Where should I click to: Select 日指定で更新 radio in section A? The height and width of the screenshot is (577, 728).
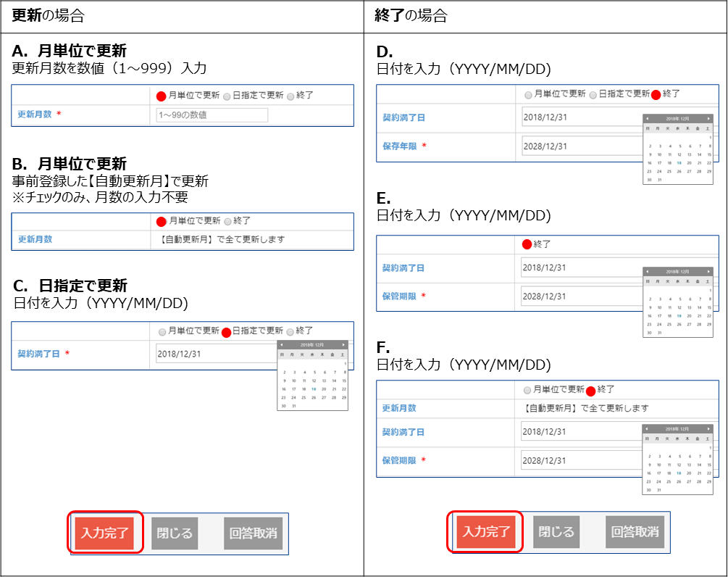pyautogui.click(x=227, y=96)
